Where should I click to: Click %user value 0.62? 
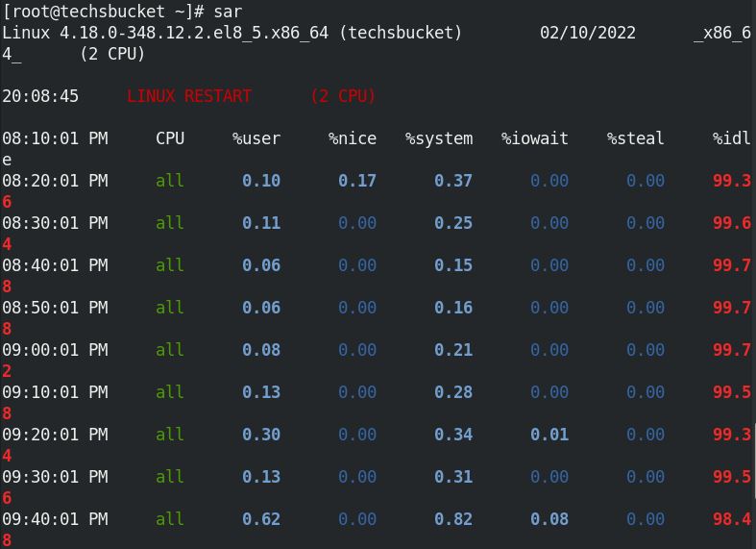(261, 519)
